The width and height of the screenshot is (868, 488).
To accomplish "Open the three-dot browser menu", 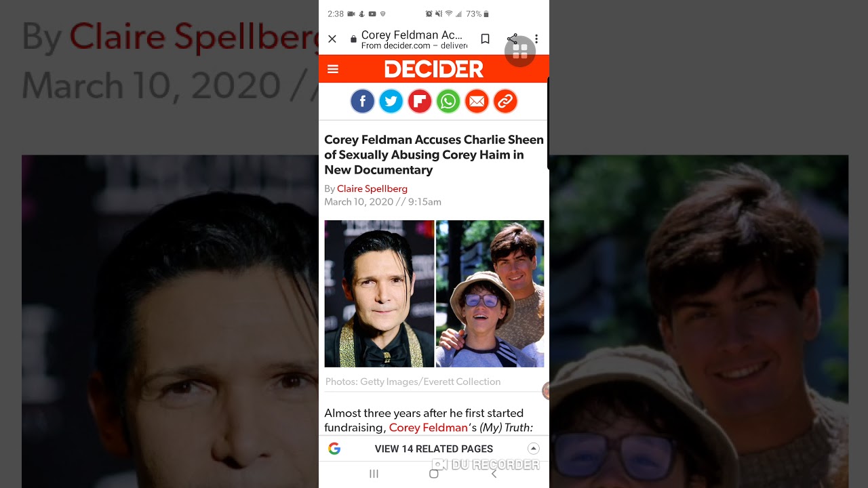I will (x=536, y=39).
